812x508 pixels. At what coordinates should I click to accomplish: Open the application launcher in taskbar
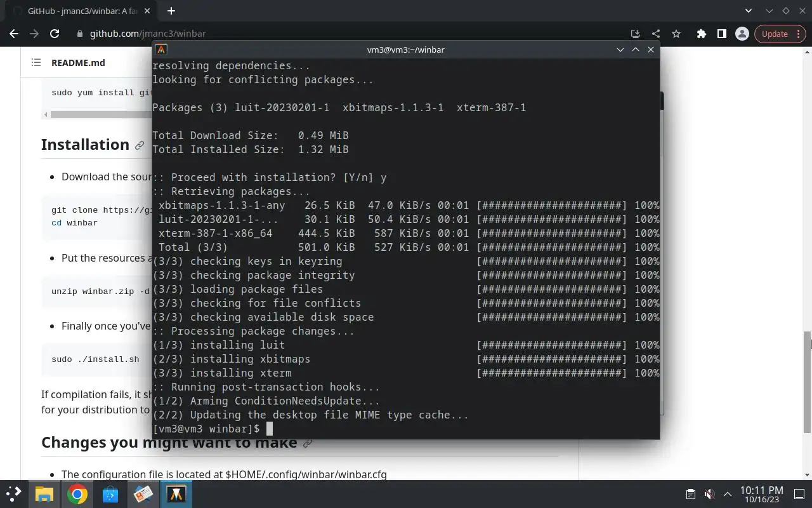[13, 493]
